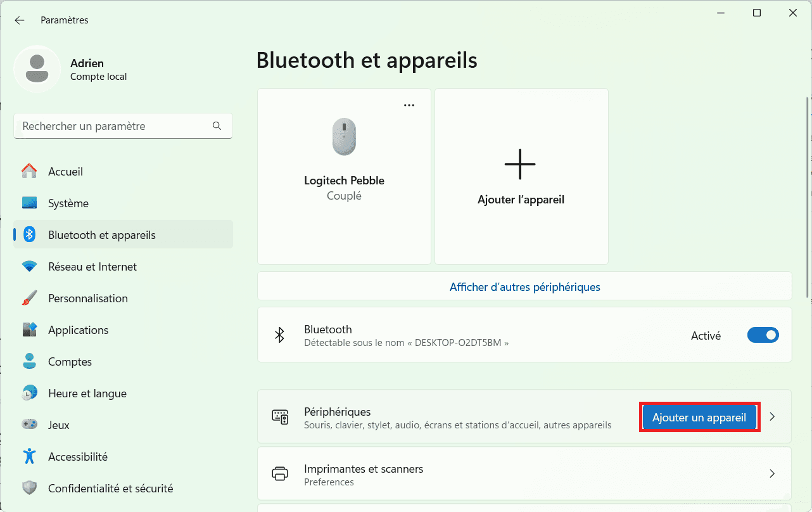The image size is (812, 512).
Task: Click the vertical scrollbar on the right
Action: pos(808,196)
